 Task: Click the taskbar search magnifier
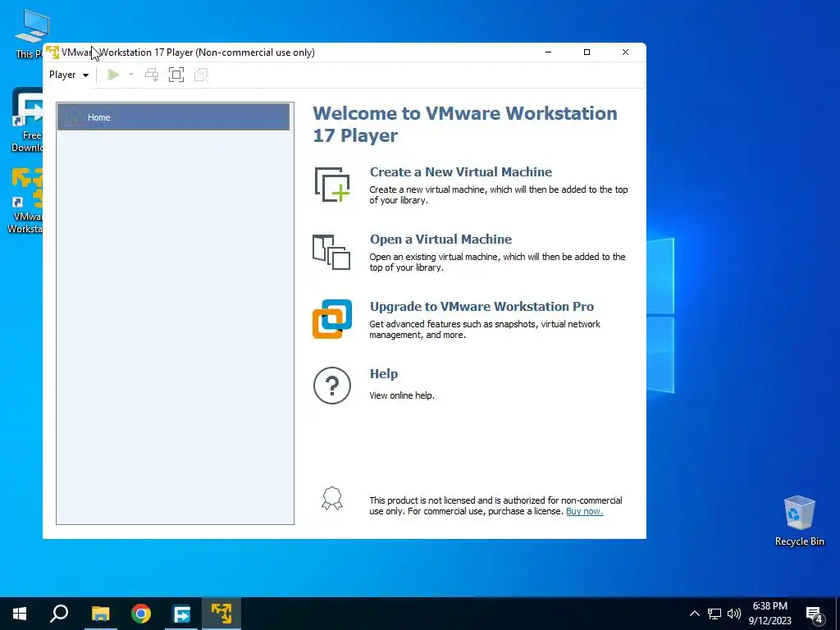(x=59, y=614)
